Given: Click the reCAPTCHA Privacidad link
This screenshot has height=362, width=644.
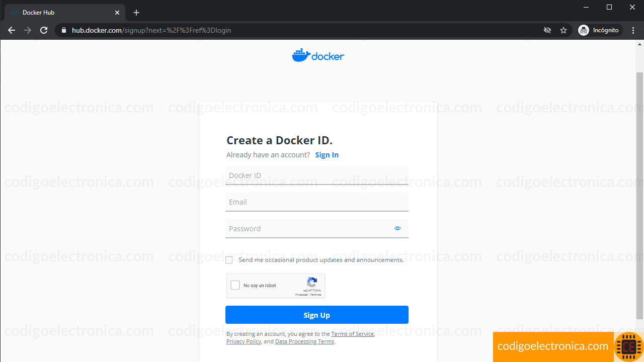Looking at the screenshot, I should coord(301,295).
